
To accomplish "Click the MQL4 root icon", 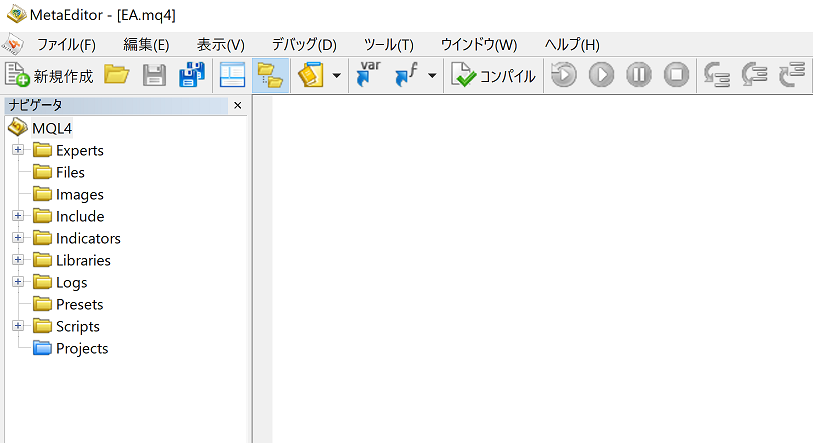I will 18,127.
